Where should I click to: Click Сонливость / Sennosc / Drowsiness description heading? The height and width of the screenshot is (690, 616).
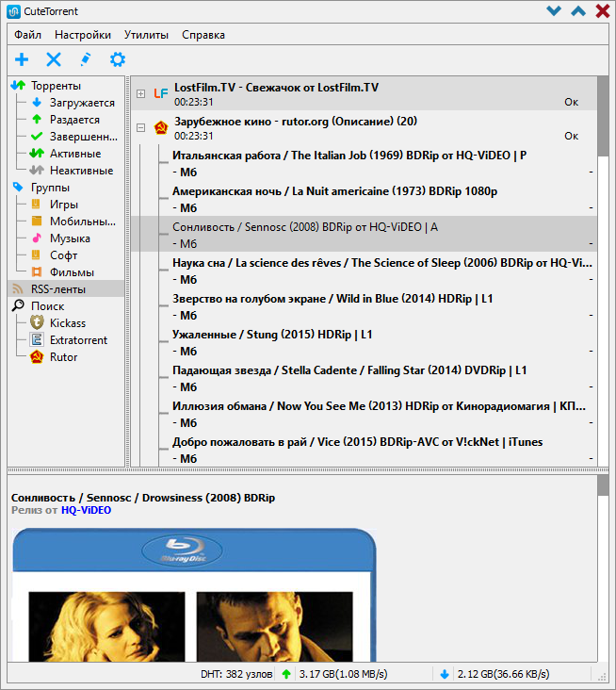click(x=143, y=498)
